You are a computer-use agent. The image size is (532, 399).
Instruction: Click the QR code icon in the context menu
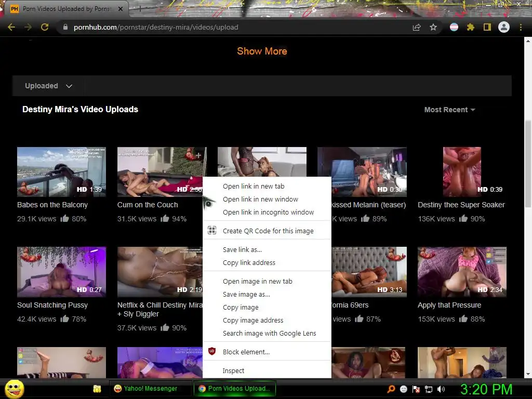[212, 230]
